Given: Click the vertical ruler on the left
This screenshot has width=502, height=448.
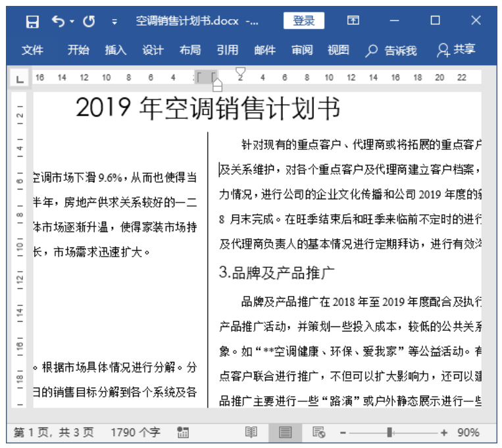Looking at the screenshot, I should (x=20, y=250).
